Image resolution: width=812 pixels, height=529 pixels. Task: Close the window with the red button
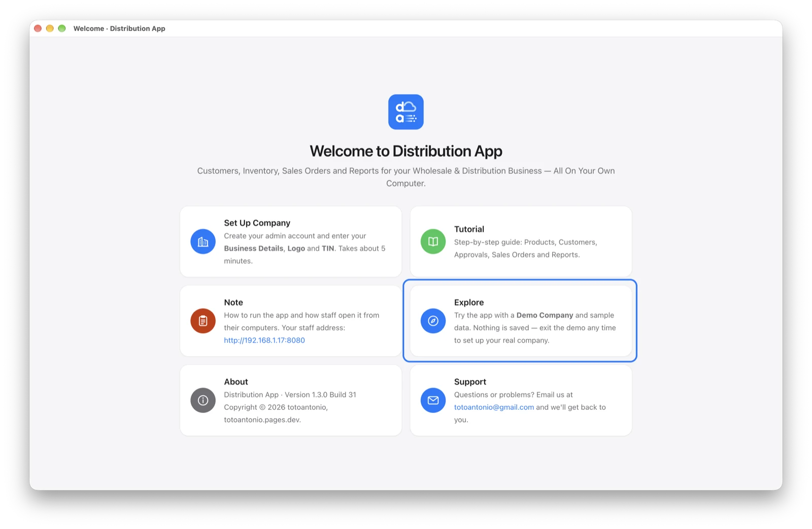tap(38, 28)
